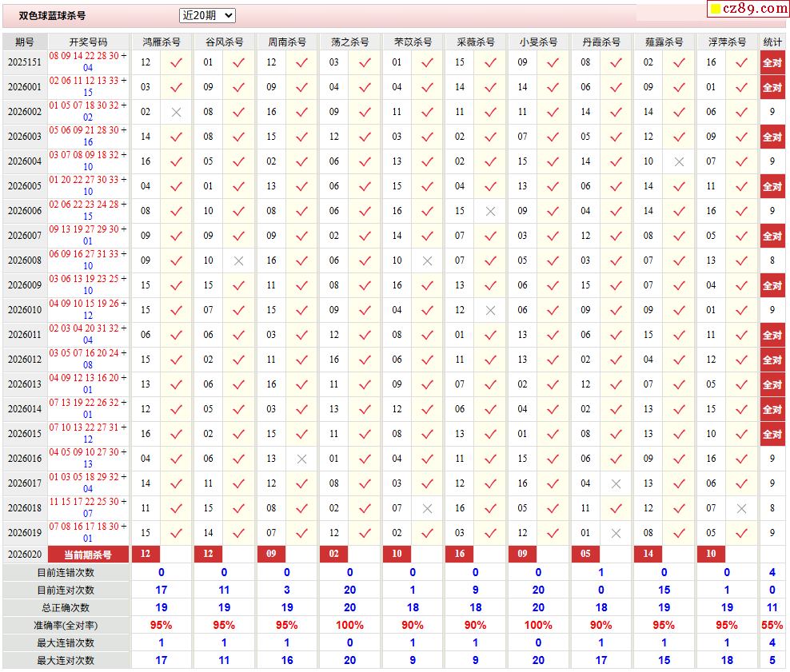Image resolution: width=790 pixels, height=672 pixels.
Task: Click the 期号 column header
Action: [x=25, y=42]
